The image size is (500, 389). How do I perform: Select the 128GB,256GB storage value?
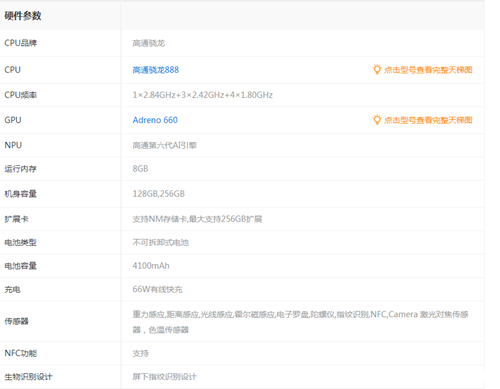click(159, 194)
